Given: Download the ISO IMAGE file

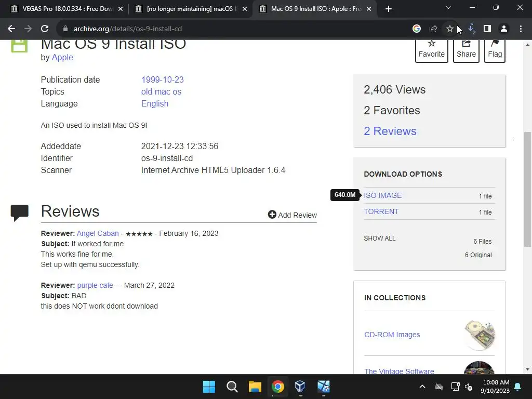Looking at the screenshot, I should pyautogui.click(x=383, y=195).
